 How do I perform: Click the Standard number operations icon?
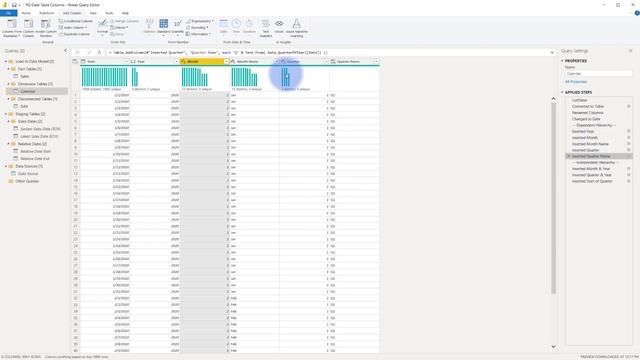[x=164, y=23]
